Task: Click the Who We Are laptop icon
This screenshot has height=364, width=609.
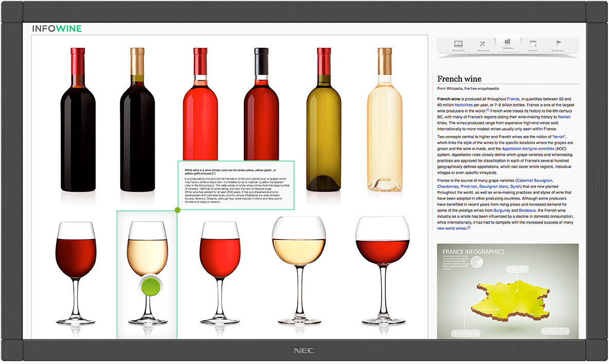Action: (458, 45)
